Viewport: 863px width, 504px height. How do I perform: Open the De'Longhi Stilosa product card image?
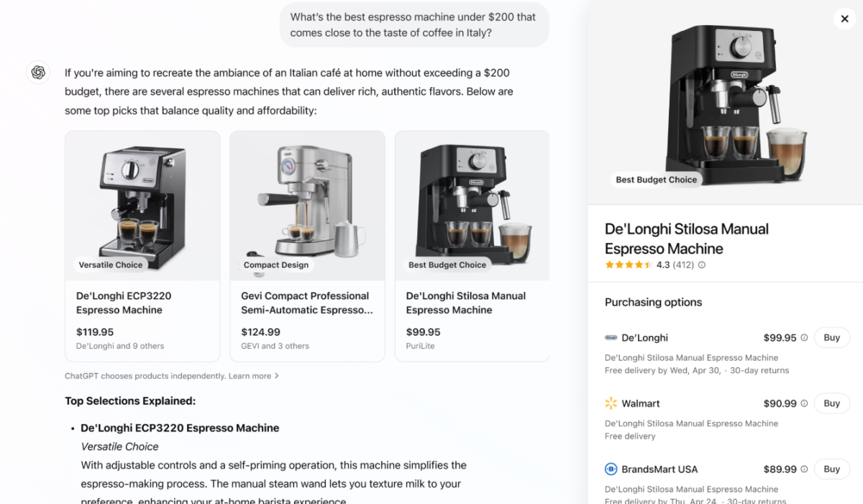pos(472,206)
